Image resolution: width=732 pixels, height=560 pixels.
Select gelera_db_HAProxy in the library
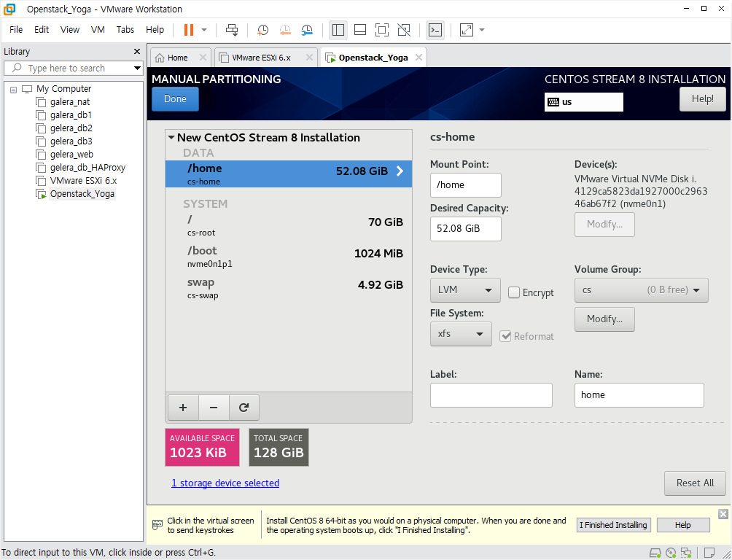pos(87,167)
